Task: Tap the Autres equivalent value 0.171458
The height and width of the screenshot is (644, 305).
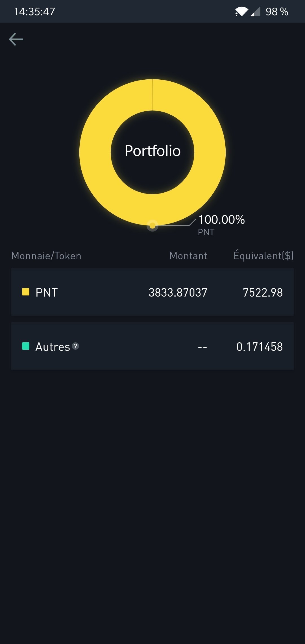Action: coord(260,347)
